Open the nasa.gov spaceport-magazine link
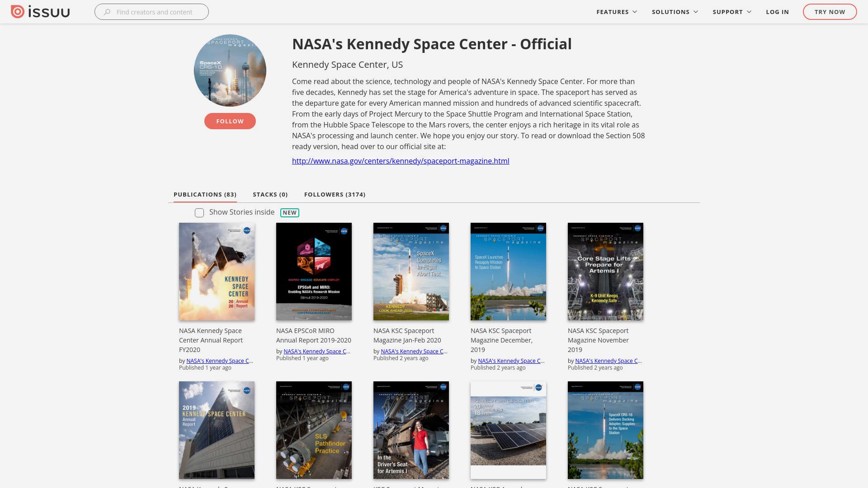This screenshot has height=488, width=868. point(401,161)
